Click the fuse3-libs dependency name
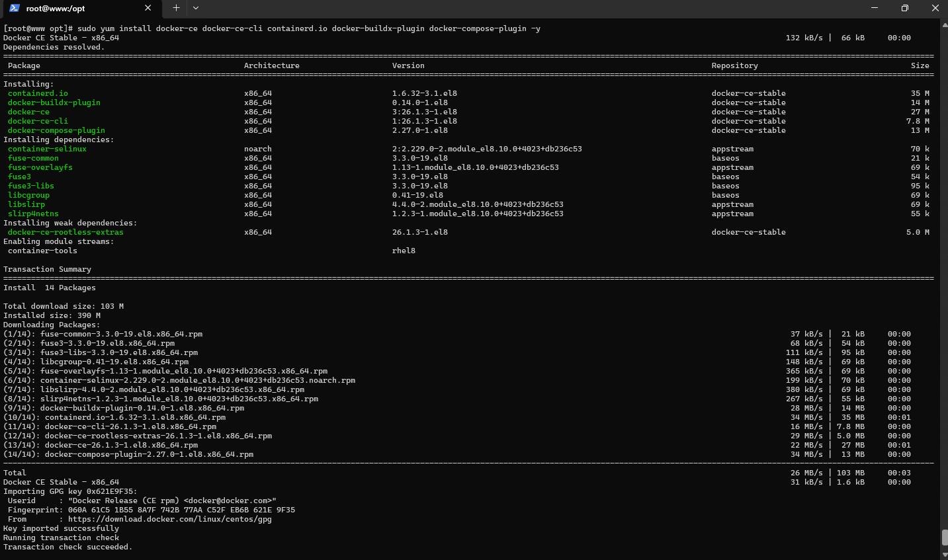The width and height of the screenshot is (948, 560). coord(31,186)
